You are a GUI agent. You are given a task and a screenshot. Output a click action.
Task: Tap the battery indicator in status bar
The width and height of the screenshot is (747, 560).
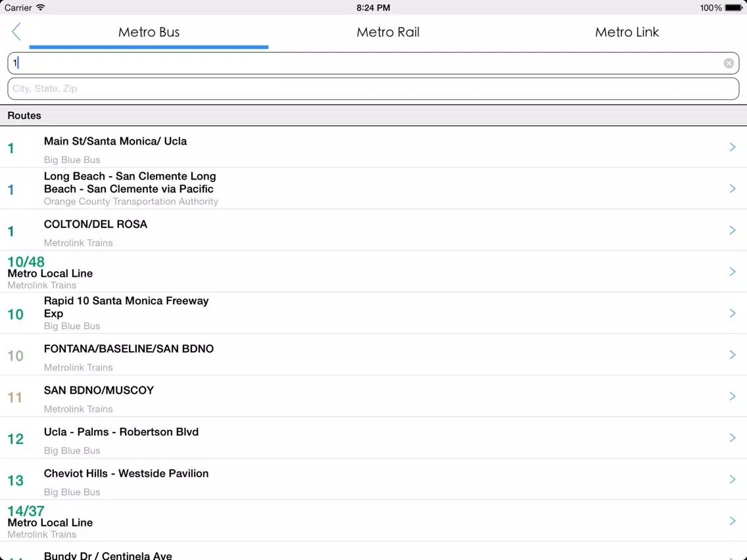(x=733, y=8)
